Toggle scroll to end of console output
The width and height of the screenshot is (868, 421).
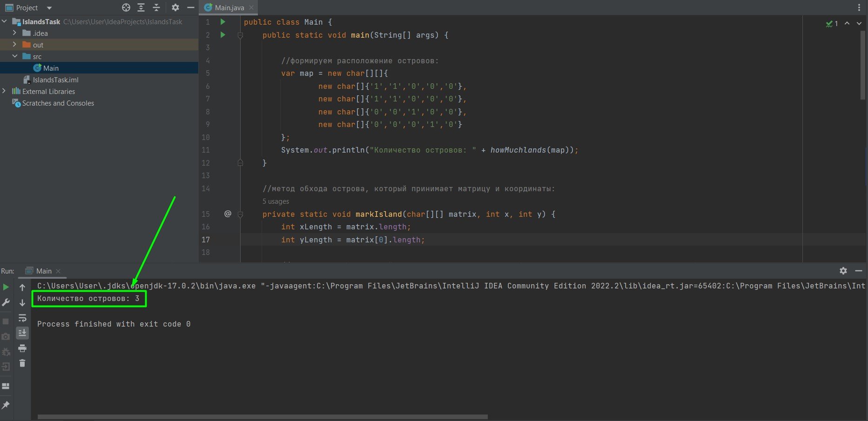point(22,333)
